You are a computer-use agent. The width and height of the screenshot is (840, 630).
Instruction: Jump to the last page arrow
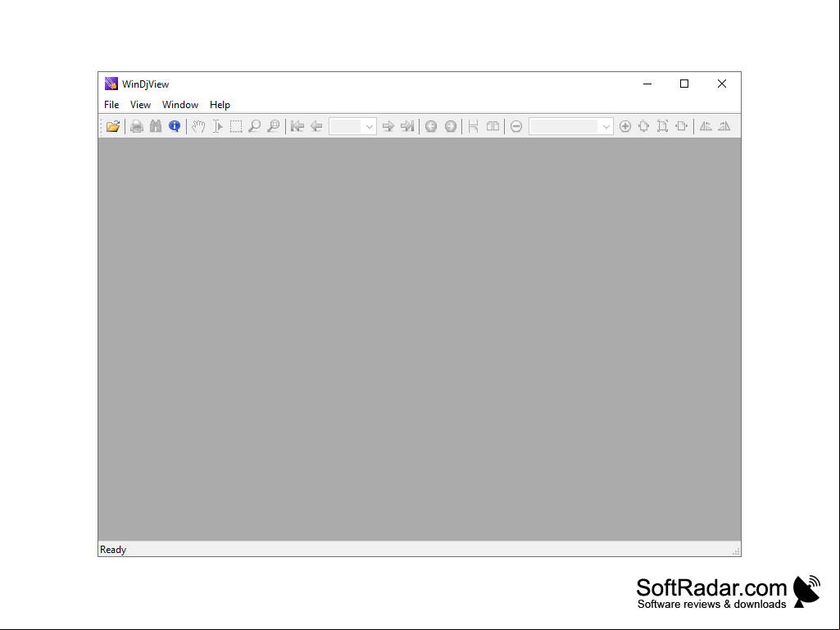(x=407, y=126)
